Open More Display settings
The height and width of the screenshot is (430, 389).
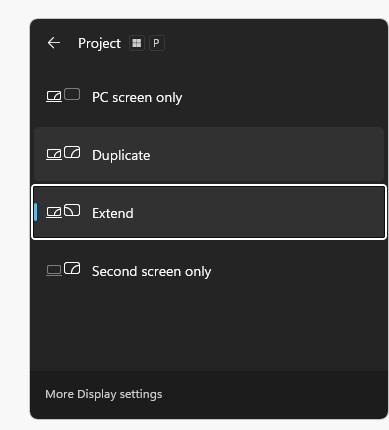[104, 394]
